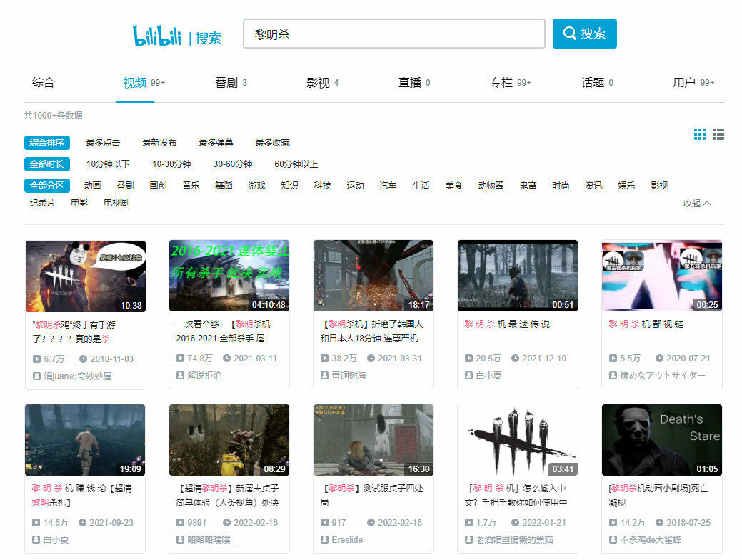
Task: Switch to the 用户 tab
Action: point(684,83)
